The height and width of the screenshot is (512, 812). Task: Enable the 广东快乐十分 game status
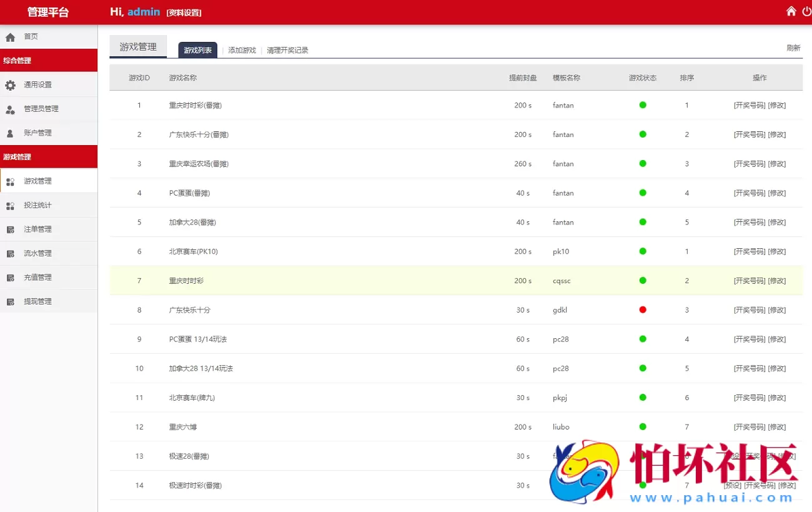click(x=643, y=309)
